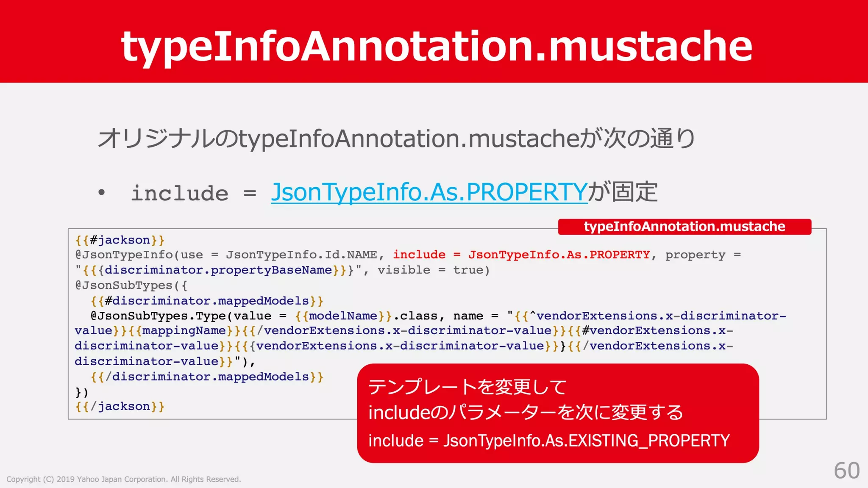The image size is (868, 488).
Task: Click the discriminator.propertyBaseName placeholder
Action: (218, 270)
